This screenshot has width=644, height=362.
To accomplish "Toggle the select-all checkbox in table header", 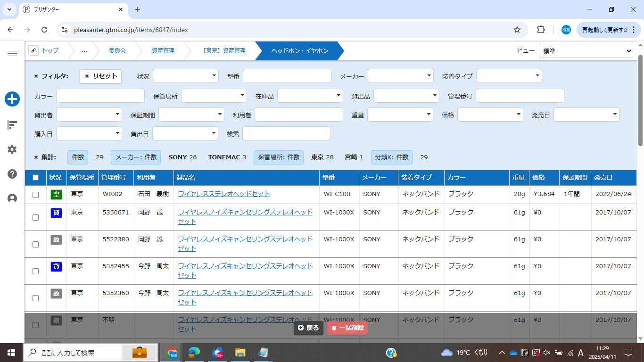I will pyautogui.click(x=35, y=178).
